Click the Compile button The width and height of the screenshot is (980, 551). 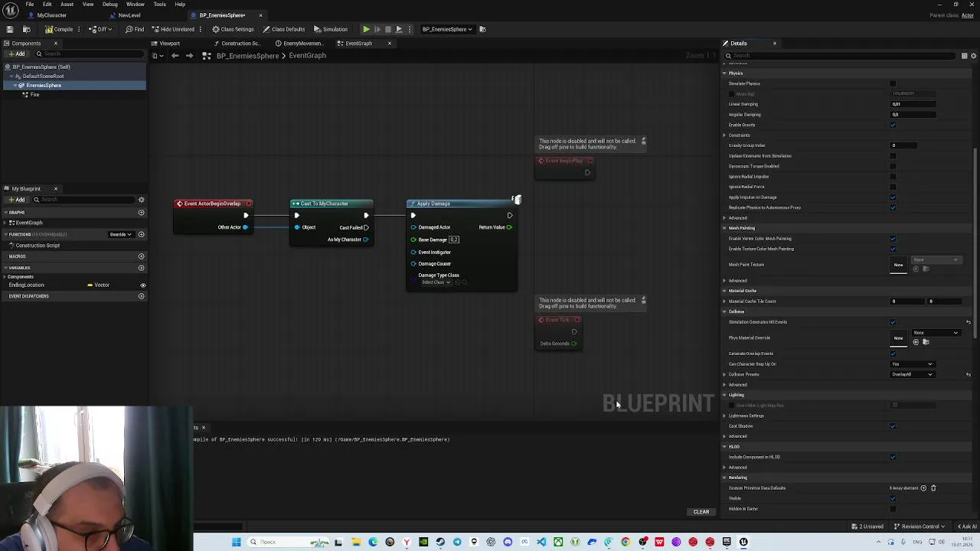point(60,29)
